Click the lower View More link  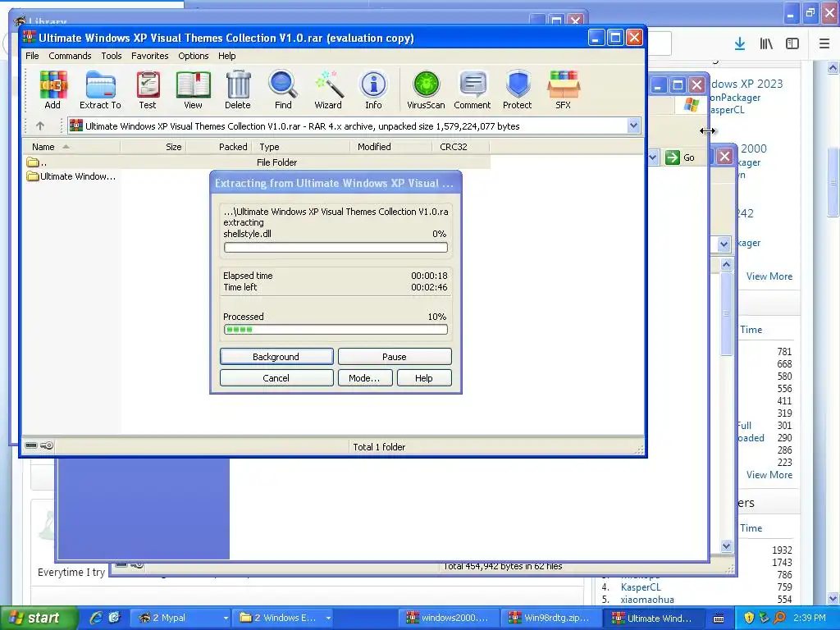tap(769, 475)
